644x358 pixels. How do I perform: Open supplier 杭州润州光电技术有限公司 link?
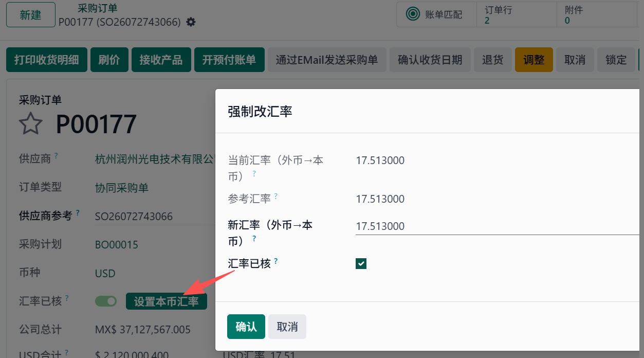pos(155,159)
